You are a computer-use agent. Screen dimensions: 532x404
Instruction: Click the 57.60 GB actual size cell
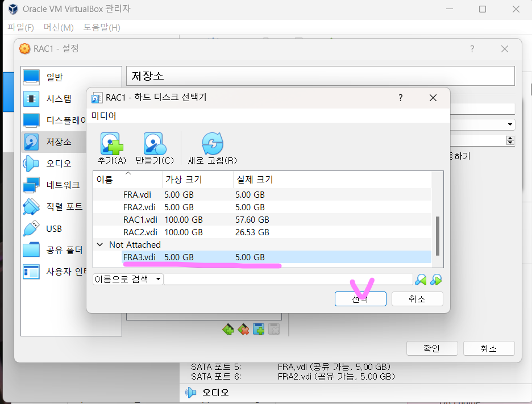click(252, 220)
